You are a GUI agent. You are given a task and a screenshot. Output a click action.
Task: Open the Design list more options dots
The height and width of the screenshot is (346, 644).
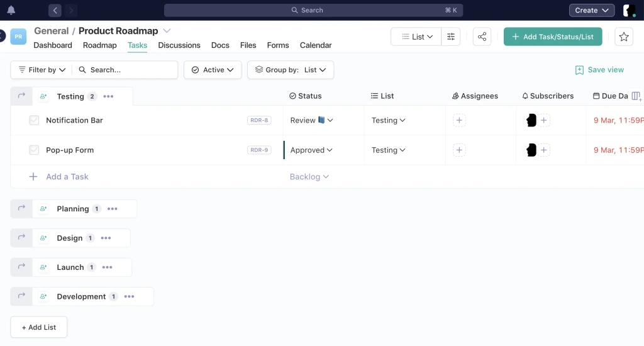106,238
